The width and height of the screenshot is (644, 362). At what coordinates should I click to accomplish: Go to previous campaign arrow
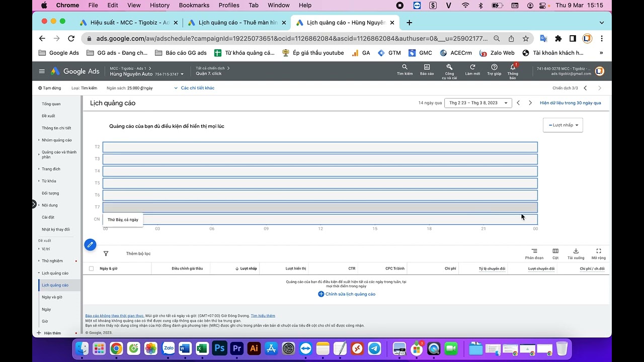click(585, 88)
